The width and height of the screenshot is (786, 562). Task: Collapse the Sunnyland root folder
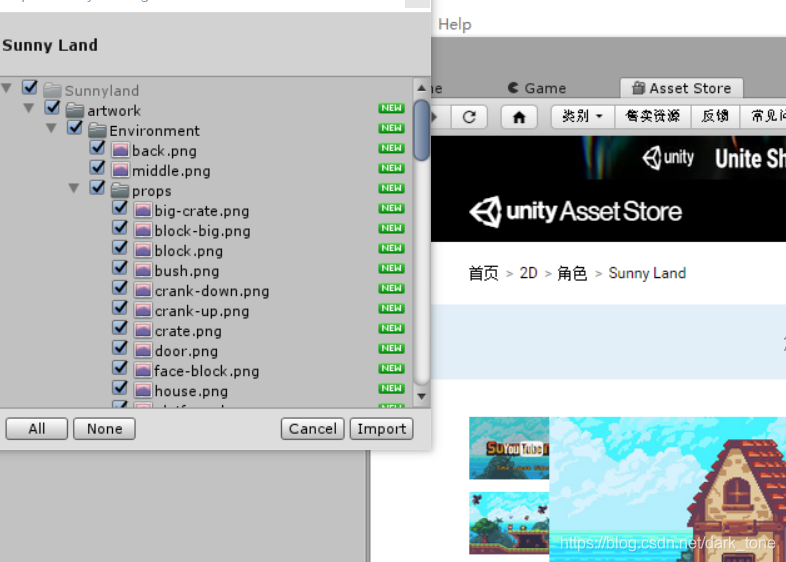click(7, 88)
